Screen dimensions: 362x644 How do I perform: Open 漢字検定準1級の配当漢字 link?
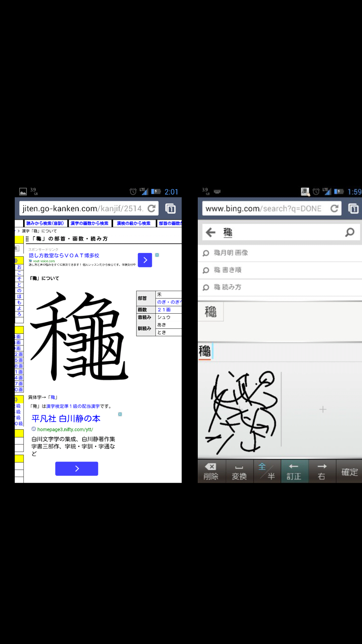coord(73,406)
